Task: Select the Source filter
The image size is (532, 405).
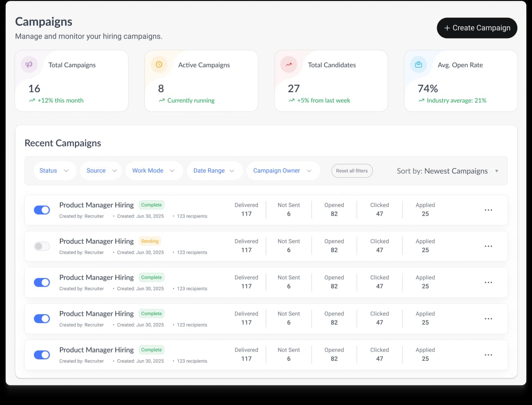Action: click(x=101, y=171)
